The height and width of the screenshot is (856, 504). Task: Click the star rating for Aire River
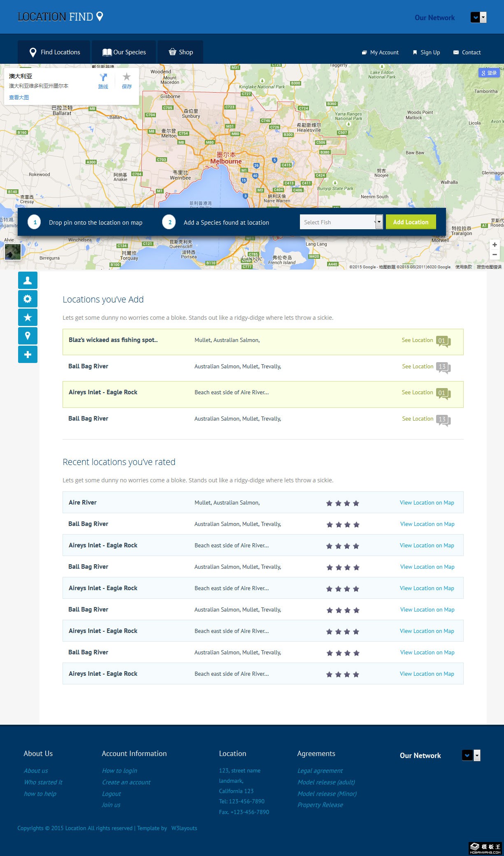tap(343, 503)
